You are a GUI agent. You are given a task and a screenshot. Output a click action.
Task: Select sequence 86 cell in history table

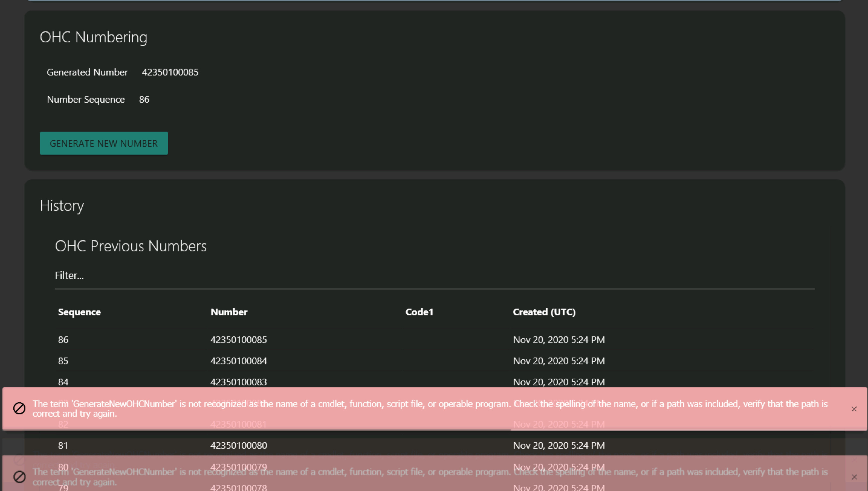pos(63,340)
